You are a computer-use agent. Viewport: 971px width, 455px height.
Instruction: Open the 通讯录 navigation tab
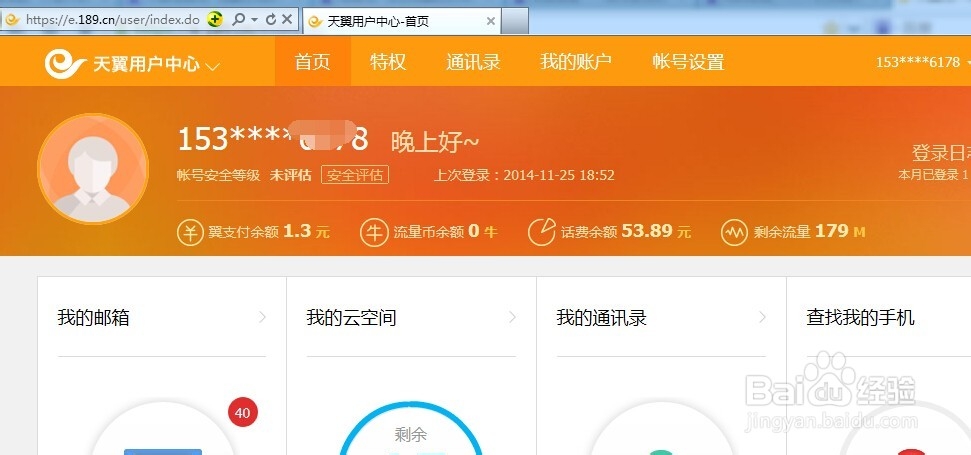coord(473,62)
